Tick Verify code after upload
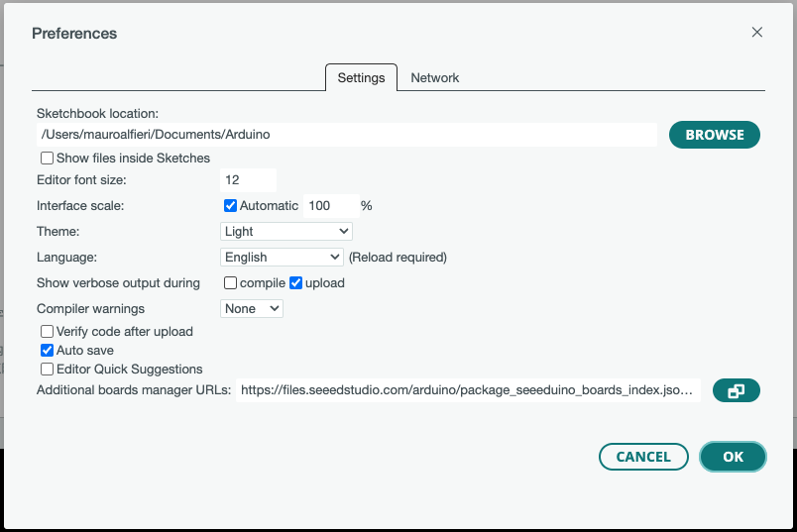 point(47,332)
